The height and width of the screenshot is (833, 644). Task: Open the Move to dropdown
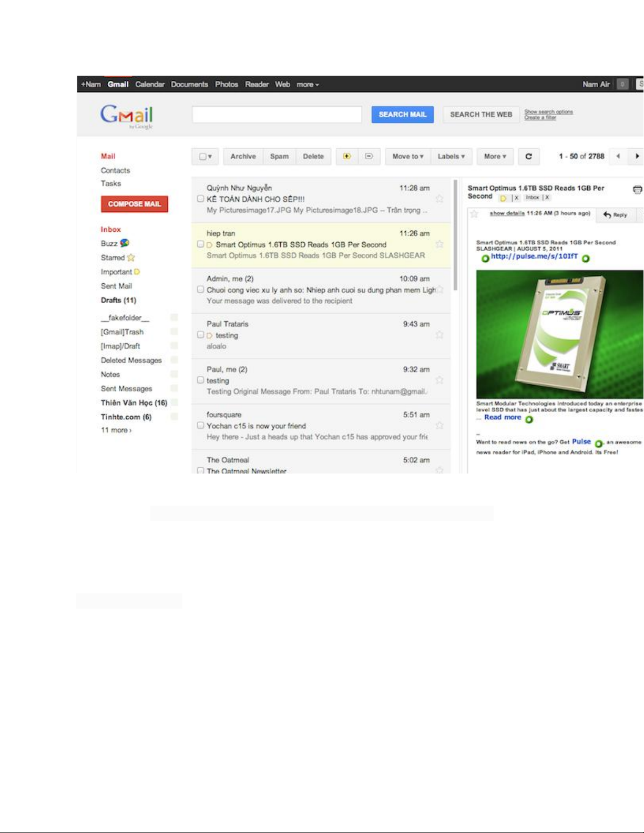[x=407, y=157]
